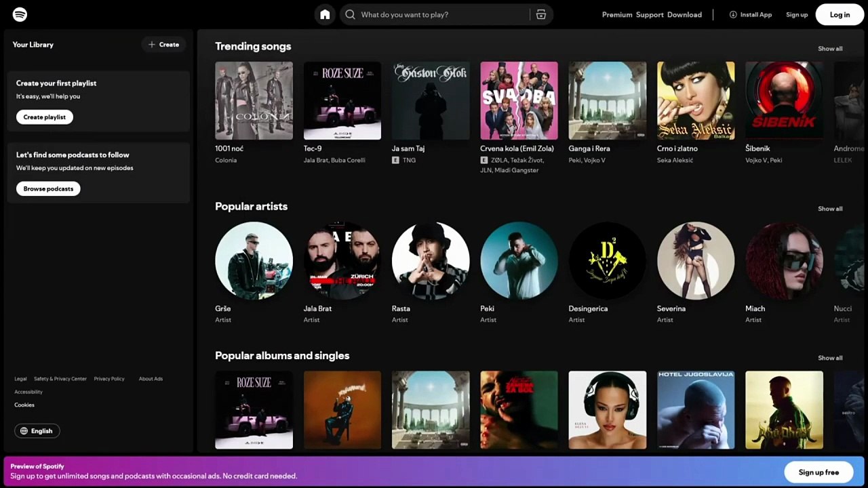This screenshot has width=868, height=488.
Task: Open artist Grše's profile picture
Action: (x=254, y=260)
